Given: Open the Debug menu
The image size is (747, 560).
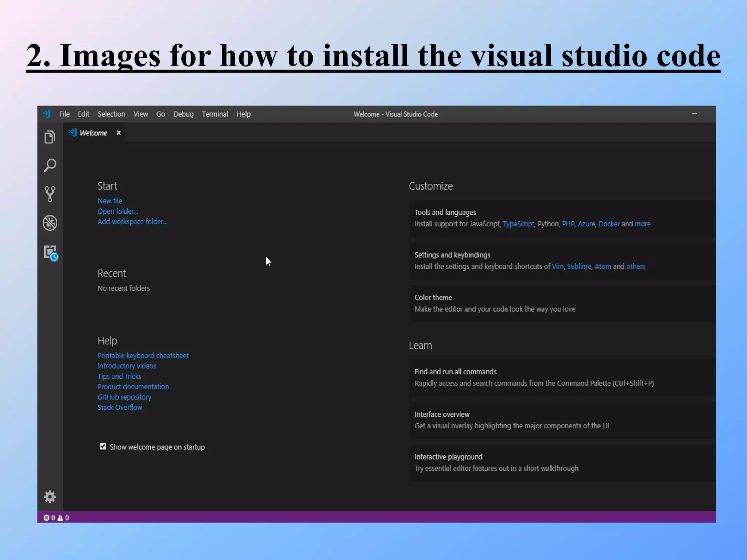Looking at the screenshot, I should tap(183, 114).
